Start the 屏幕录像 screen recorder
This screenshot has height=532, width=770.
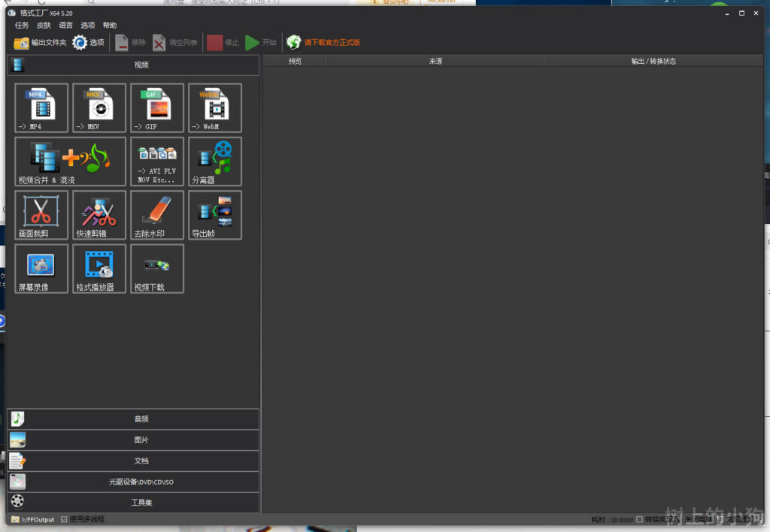[41, 268]
